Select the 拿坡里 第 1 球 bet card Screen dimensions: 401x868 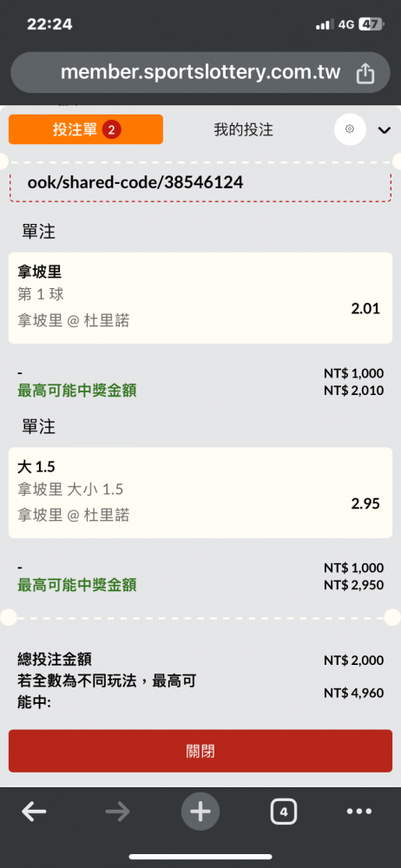(x=200, y=298)
